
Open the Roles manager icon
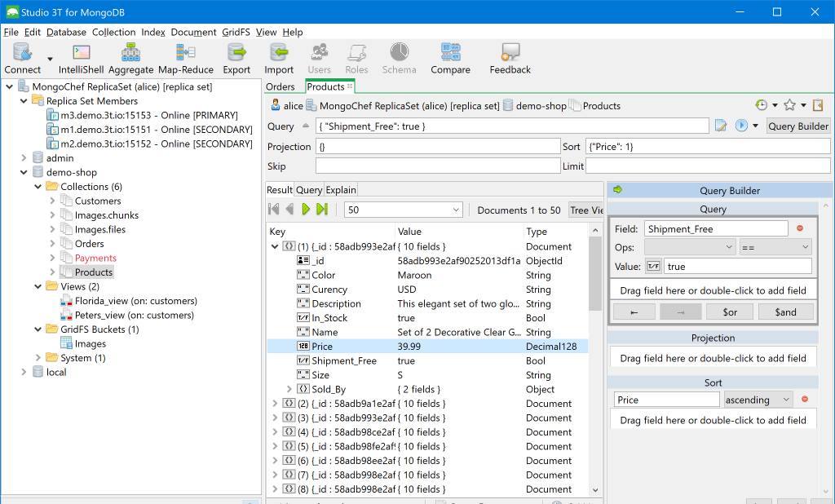click(356, 53)
